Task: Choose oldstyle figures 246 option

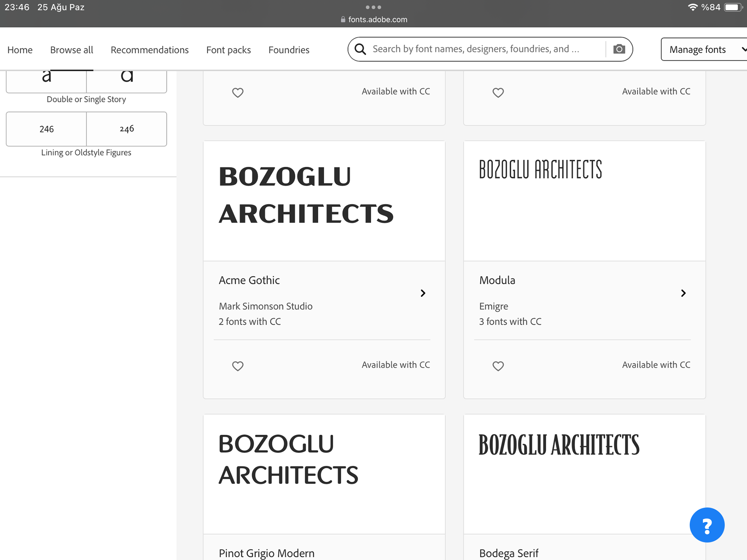Action: 127,129
